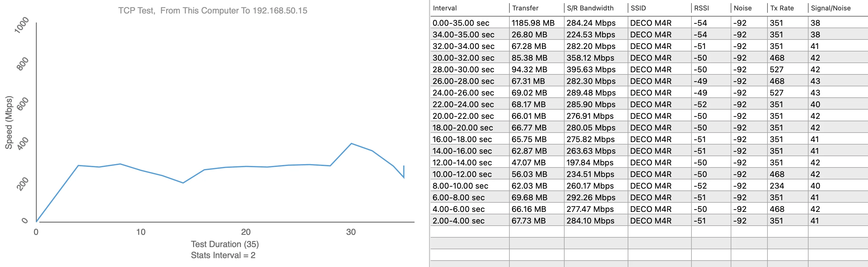Click the Interval column header
Viewport: 868px width, 267px height.
pyautogui.click(x=445, y=8)
